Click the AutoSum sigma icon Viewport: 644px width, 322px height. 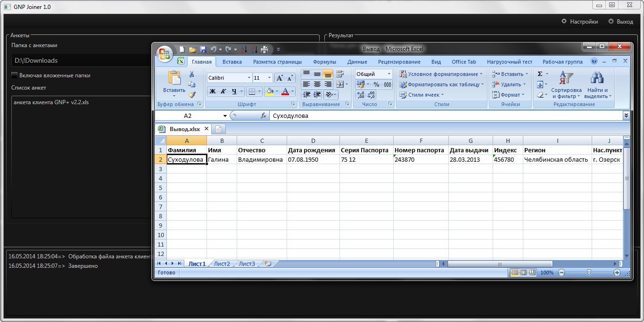[x=540, y=74]
